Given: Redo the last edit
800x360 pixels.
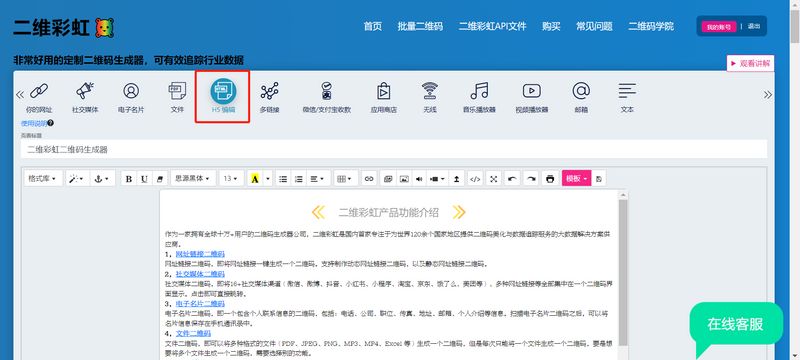Looking at the screenshot, I should point(531,178).
